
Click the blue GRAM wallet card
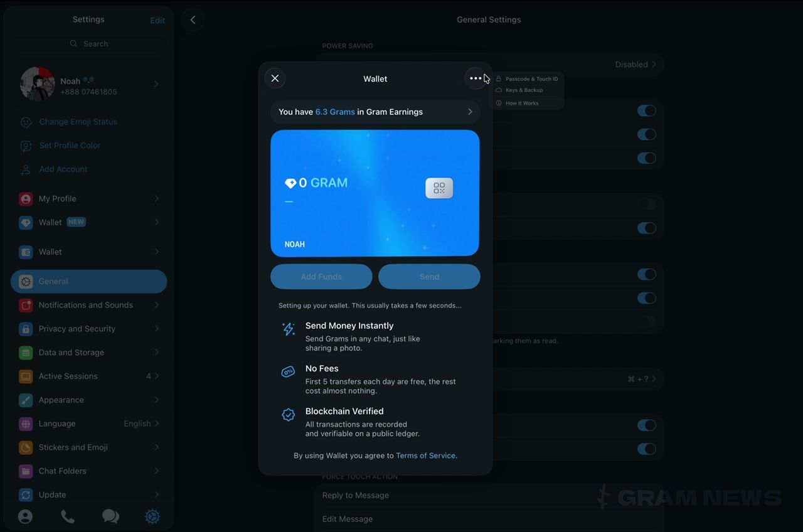(x=375, y=193)
